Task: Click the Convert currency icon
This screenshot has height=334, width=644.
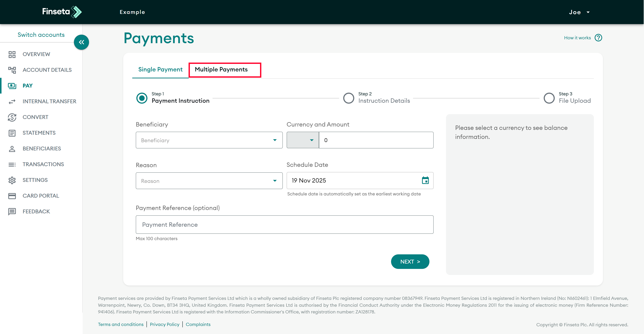Action: pos(12,117)
